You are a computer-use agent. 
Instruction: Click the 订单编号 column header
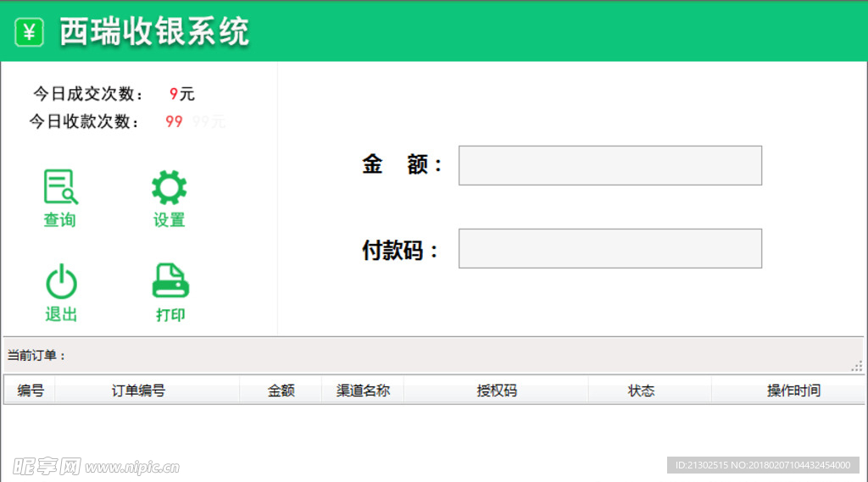tap(138, 391)
